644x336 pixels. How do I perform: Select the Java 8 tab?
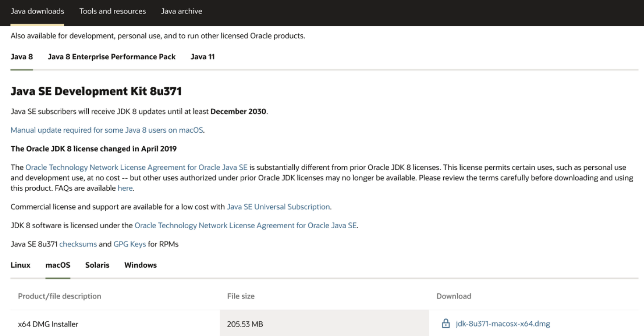click(x=22, y=57)
